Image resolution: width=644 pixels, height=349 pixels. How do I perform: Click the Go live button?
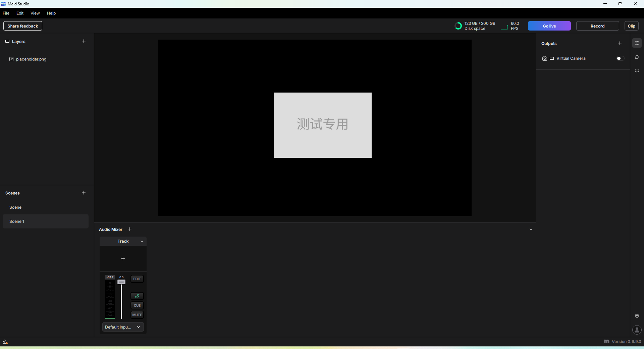[549, 26]
